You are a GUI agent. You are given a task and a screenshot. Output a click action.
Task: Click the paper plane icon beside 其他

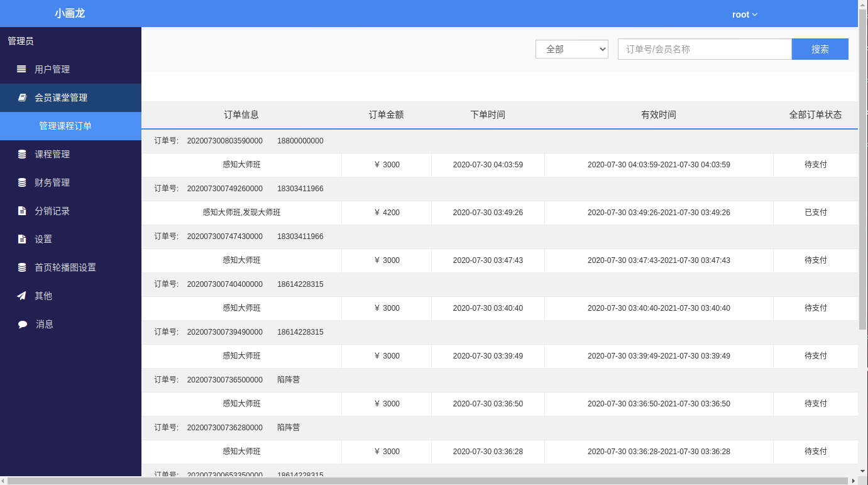tap(22, 296)
